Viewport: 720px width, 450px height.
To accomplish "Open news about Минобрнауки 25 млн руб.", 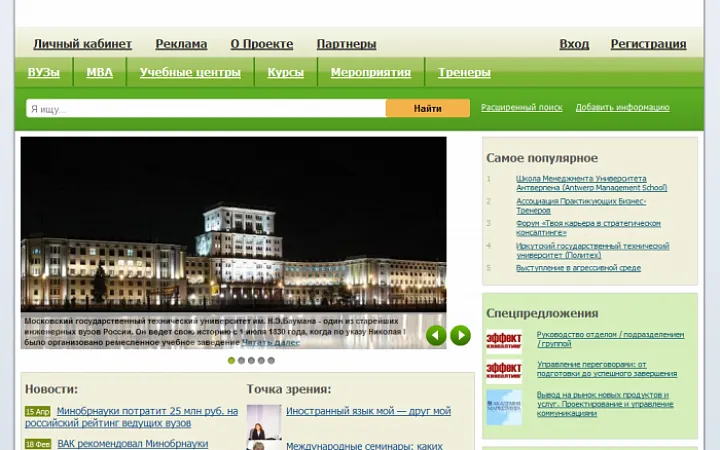I will [132, 417].
